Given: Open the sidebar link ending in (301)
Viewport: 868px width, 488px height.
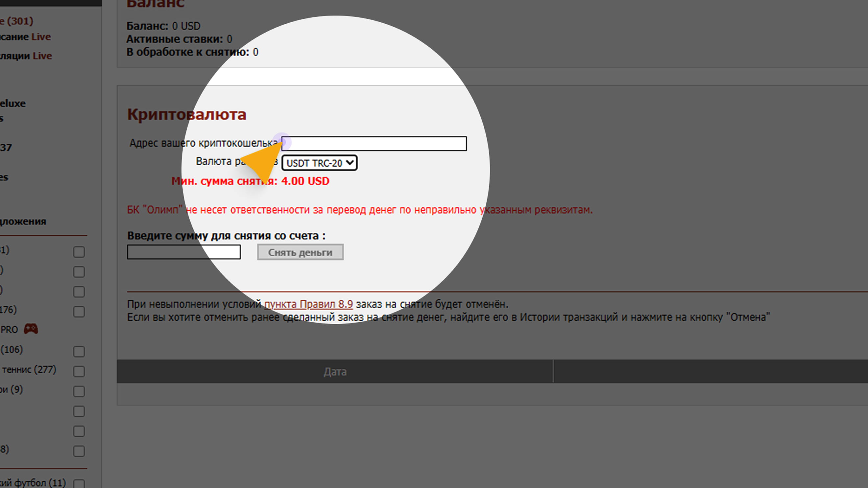Looking at the screenshot, I should click(x=17, y=21).
